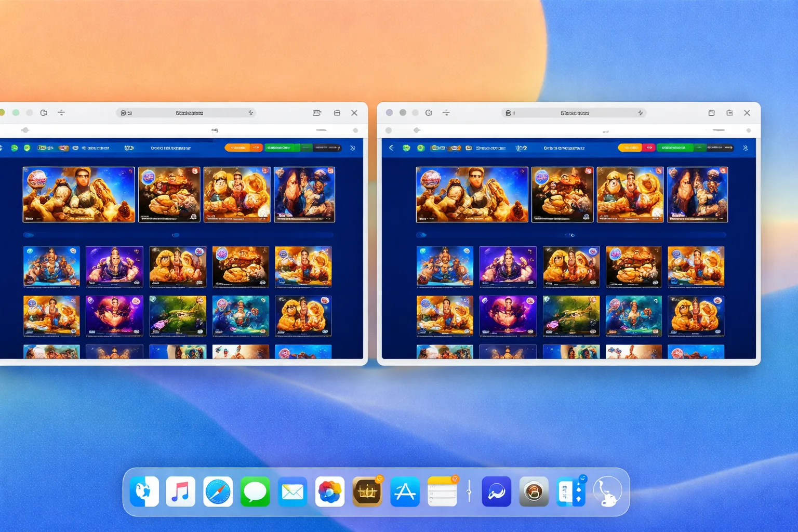This screenshot has width=798, height=532.
Task: Click the yellow pill button in the right window
Action: [631, 148]
